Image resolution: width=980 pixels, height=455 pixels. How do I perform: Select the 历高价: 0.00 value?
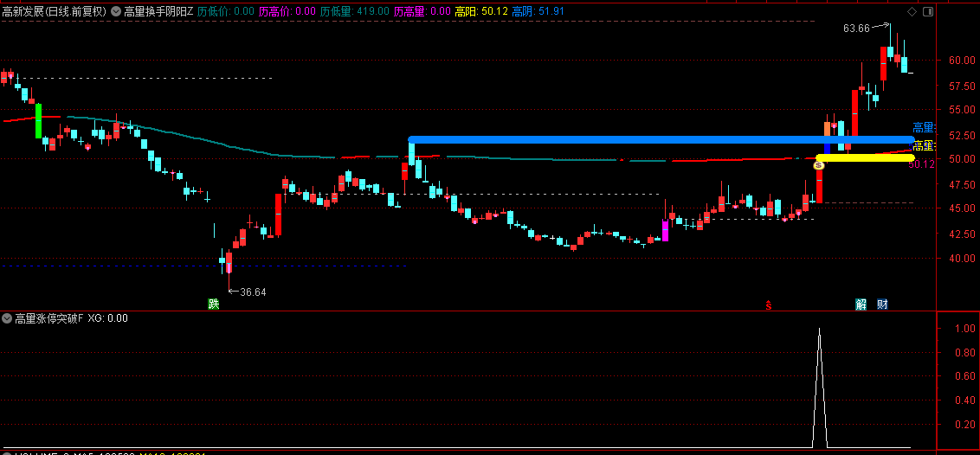(x=287, y=11)
